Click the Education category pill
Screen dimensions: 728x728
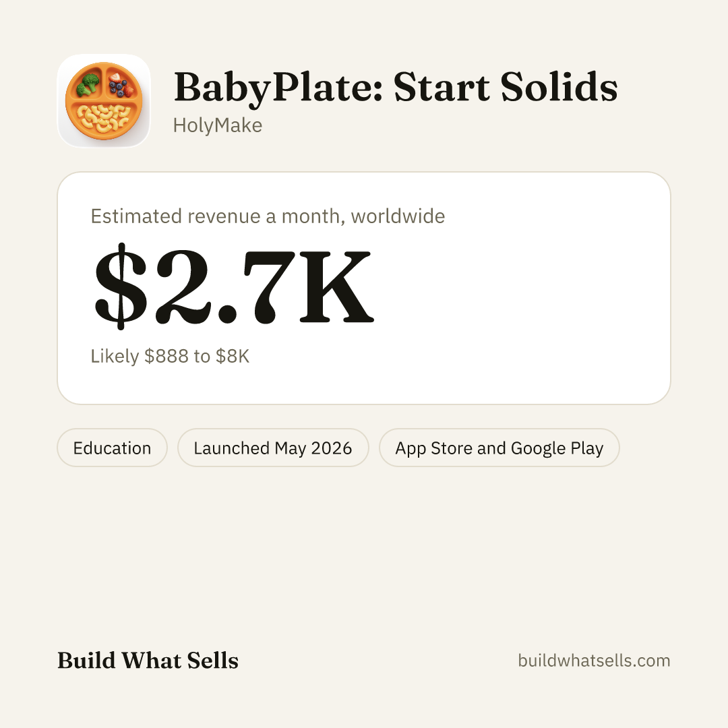coord(112,448)
